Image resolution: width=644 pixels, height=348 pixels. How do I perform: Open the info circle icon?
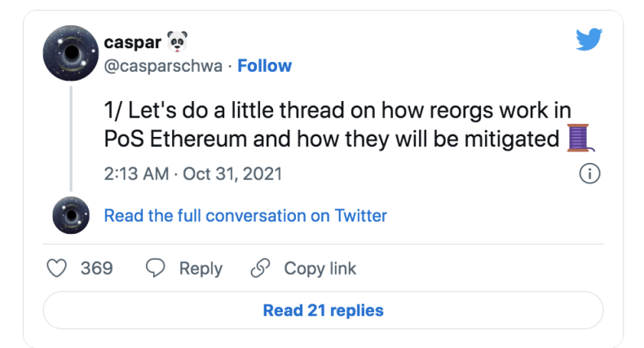coord(589,174)
